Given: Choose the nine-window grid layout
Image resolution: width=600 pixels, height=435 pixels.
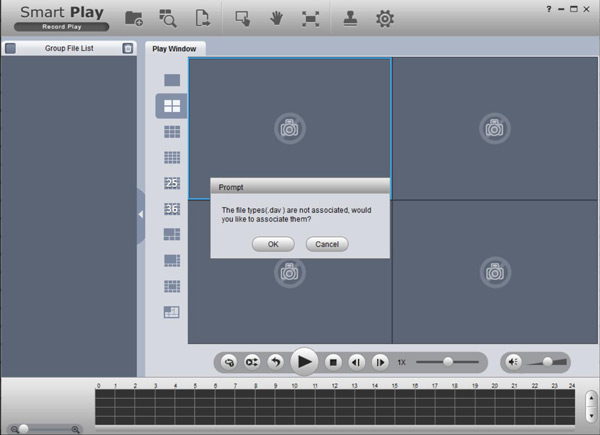Looking at the screenshot, I should tap(172, 132).
